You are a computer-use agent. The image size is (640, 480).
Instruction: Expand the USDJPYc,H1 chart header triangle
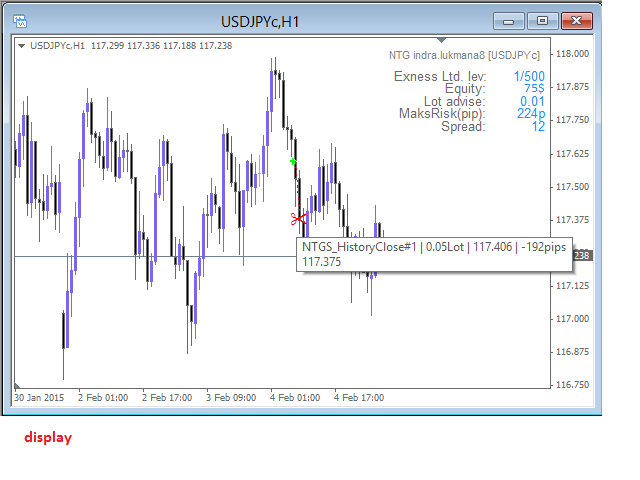click(x=22, y=46)
